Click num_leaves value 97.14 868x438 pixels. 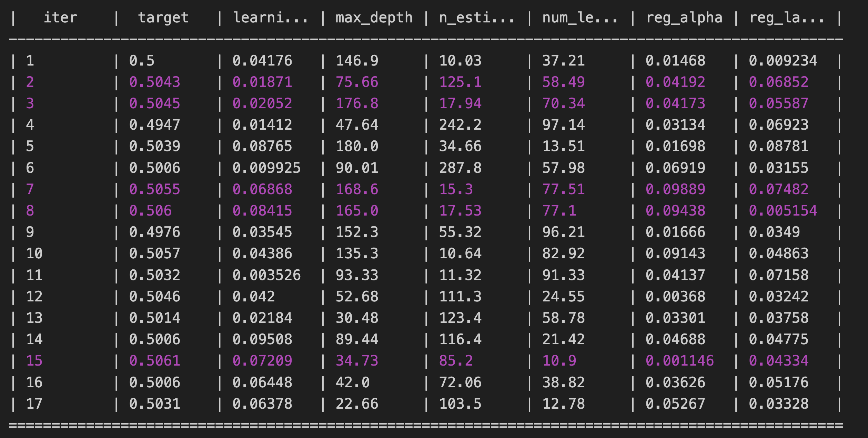click(x=564, y=125)
